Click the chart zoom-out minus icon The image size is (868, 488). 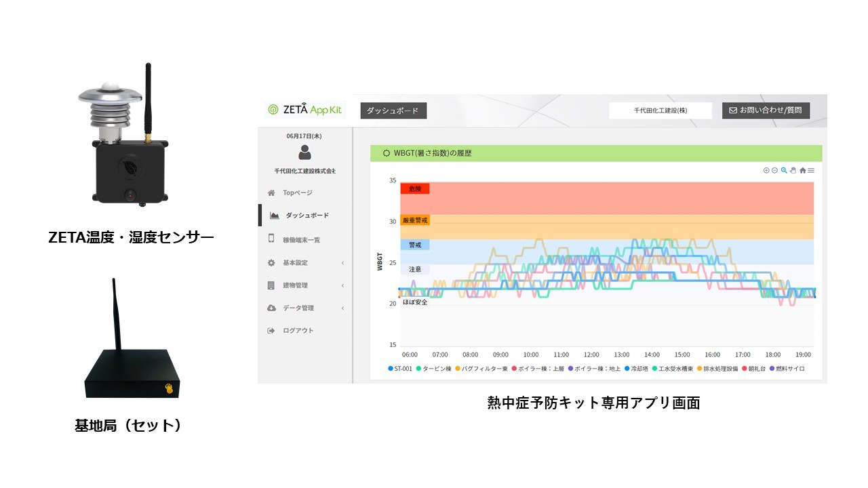774,170
